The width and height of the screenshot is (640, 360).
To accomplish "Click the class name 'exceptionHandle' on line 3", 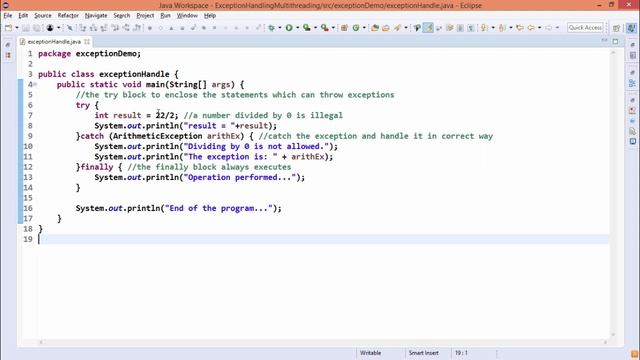I will (134, 74).
